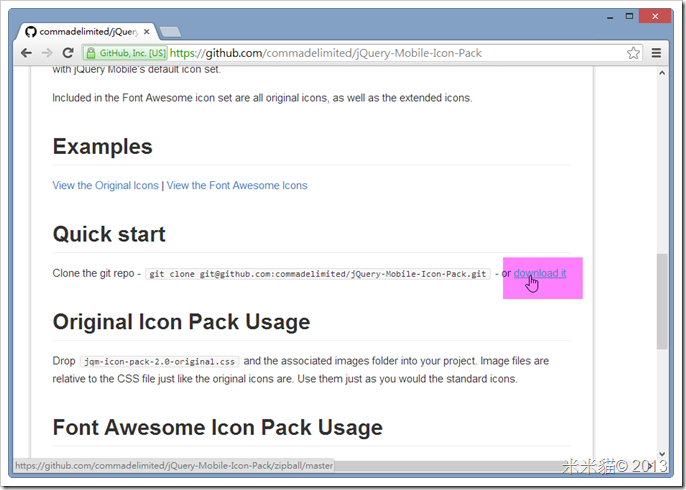The image size is (686, 490).
Task: Click the green padlock security icon
Action: pyautogui.click(x=91, y=53)
